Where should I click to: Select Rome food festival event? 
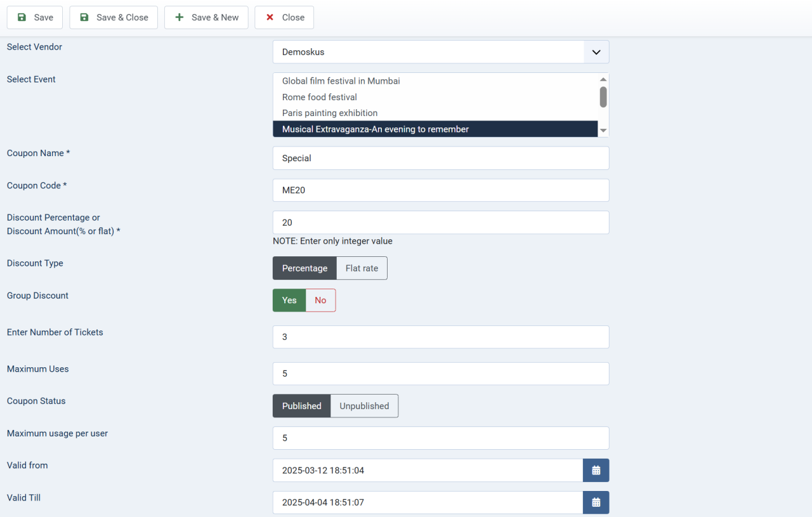pos(320,97)
